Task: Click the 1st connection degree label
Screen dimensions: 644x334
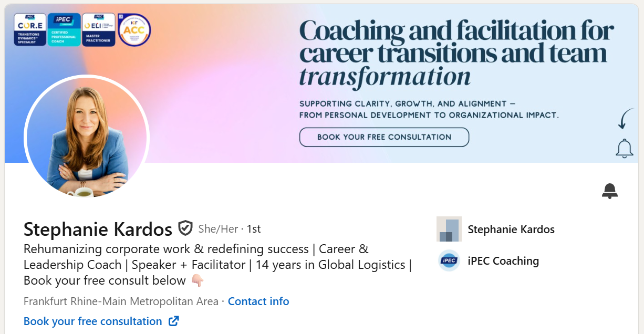Action: (x=253, y=229)
